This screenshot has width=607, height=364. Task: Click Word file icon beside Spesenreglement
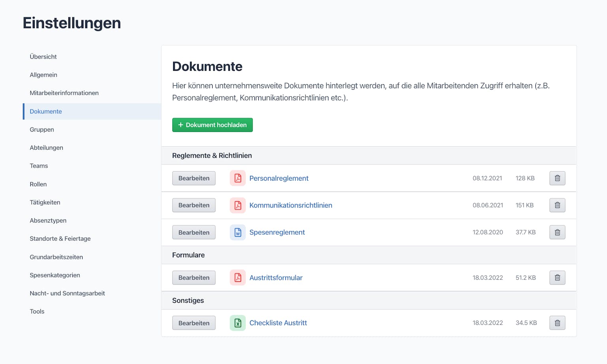[x=238, y=232]
